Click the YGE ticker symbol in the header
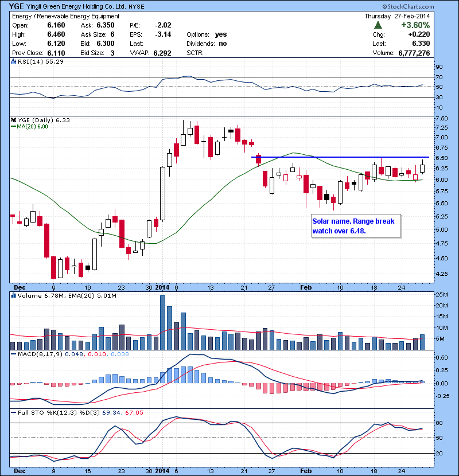 (x=17, y=6)
